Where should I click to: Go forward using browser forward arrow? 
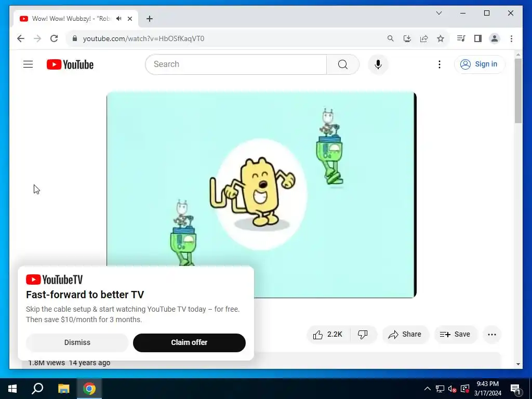click(x=37, y=38)
